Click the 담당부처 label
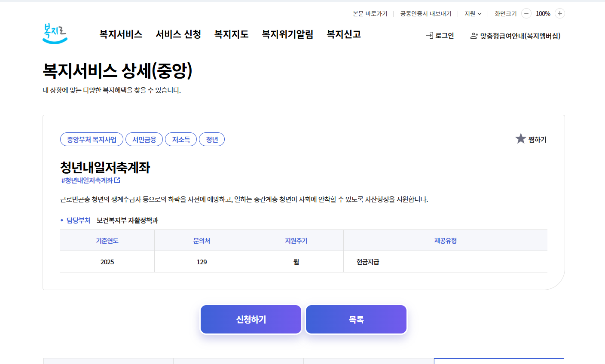Image resolution: width=605 pixels, height=364 pixels. point(78,220)
